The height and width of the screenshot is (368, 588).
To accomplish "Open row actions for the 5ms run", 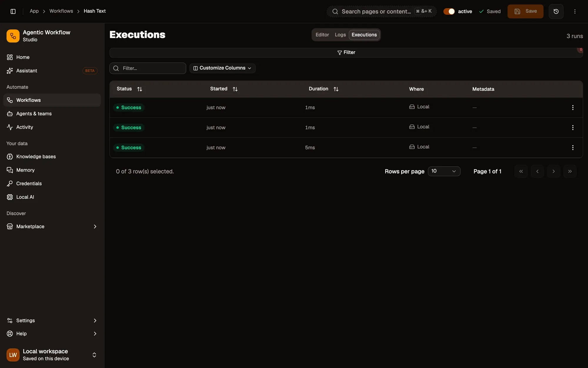I will (x=573, y=147).
